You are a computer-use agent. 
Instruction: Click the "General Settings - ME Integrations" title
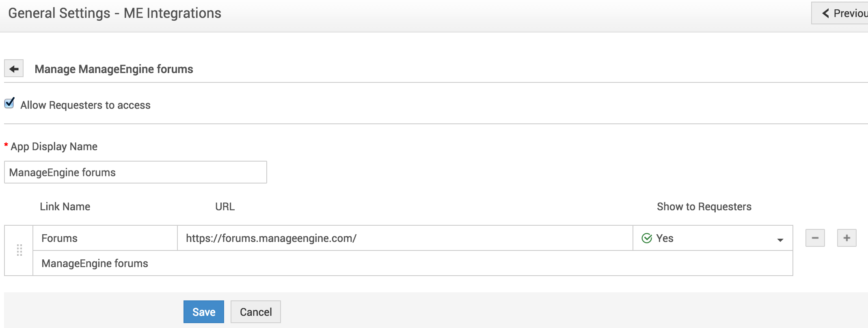point(114,13)
